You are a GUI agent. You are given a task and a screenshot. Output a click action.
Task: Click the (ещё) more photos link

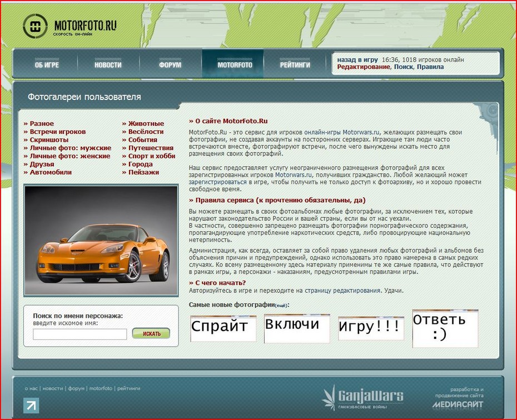(x=281, y=306)
